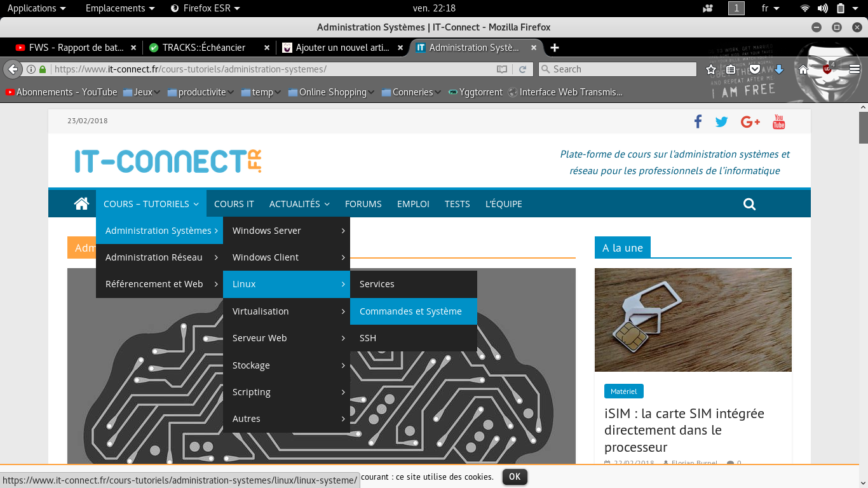Select the Services submenu entry
Screen dimensions: 868x488
pos(414,284)
